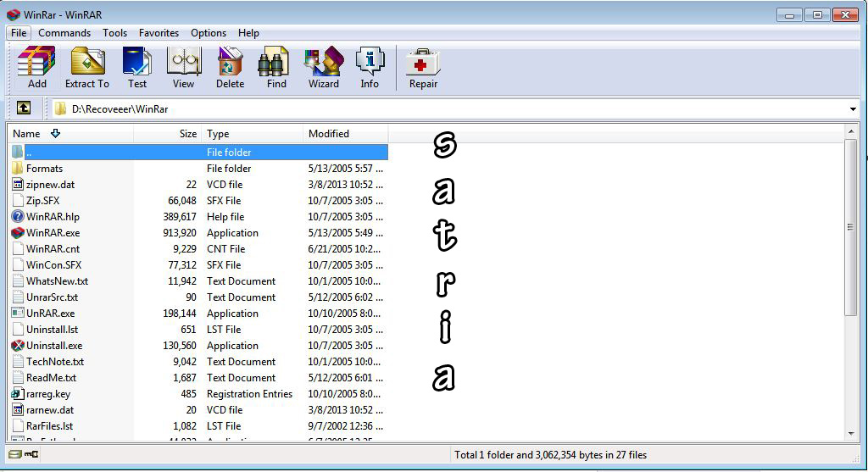This screenshot has height=472, width=868.
Task: Open the File menu
Action: tap(19, 33)
